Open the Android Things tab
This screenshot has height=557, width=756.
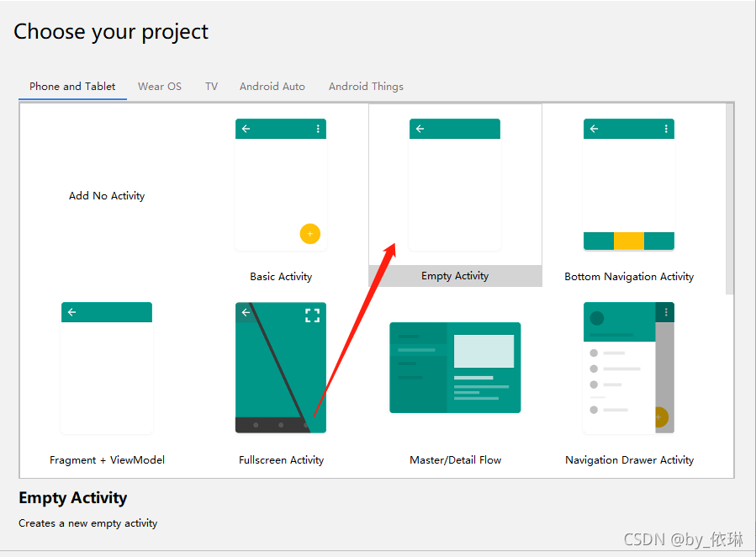tap(366, 87)
